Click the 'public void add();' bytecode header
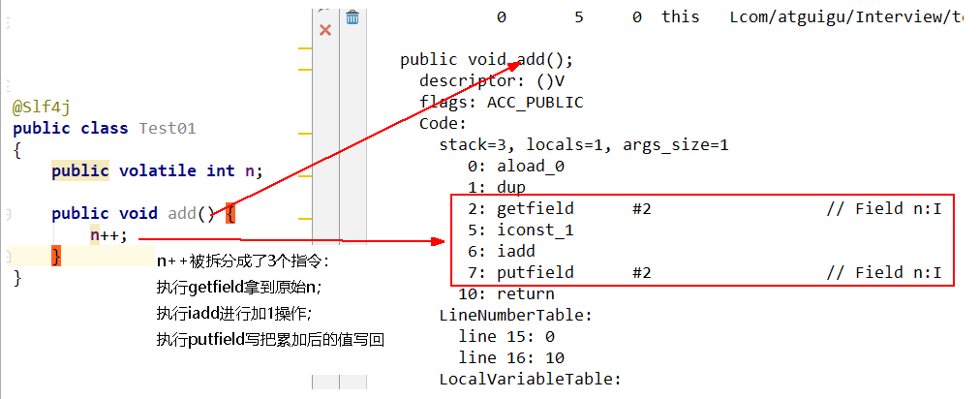 click(x=487, y=60)
